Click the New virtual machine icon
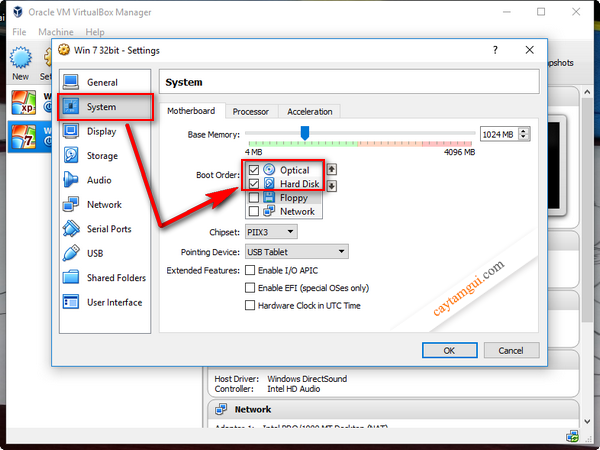This screenshot has width=600, height=450. click(20, 58)
